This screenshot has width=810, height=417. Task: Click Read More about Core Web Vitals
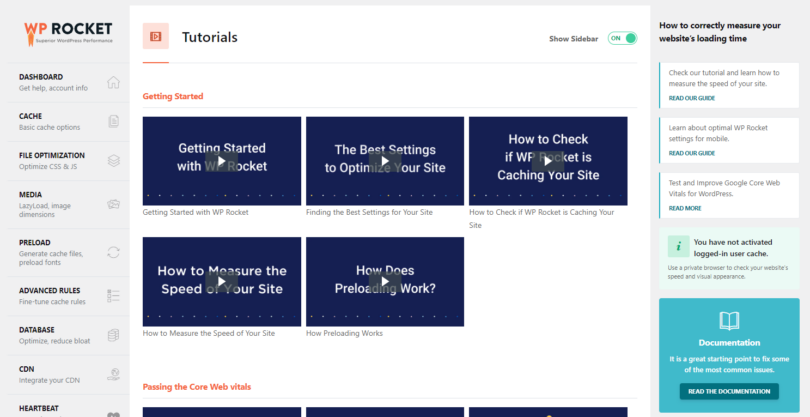pos(685,208)
